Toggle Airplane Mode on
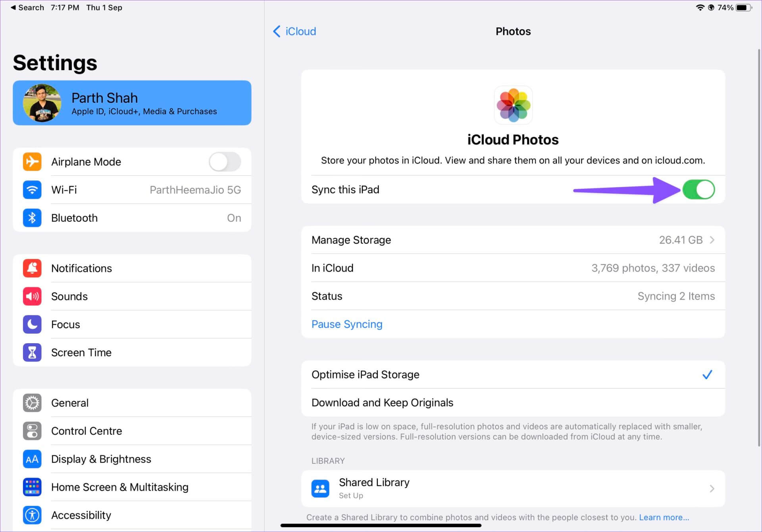The height and width of the screenshot is (532, 762). point(227,162)
